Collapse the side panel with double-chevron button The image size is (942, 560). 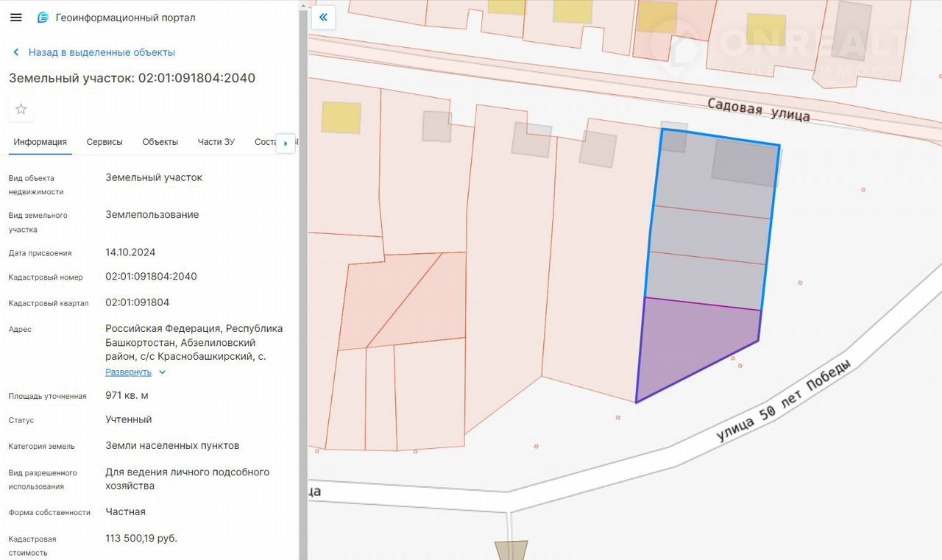(323, 18)
